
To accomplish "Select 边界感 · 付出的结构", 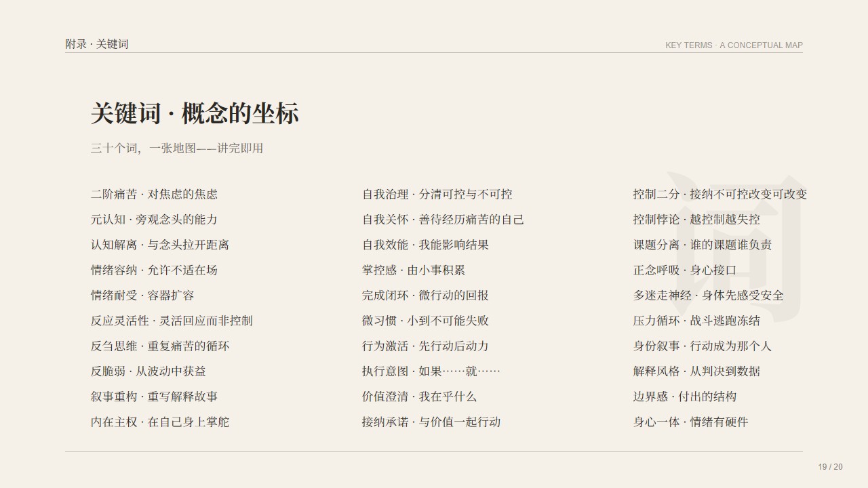I will click(685, 396).
